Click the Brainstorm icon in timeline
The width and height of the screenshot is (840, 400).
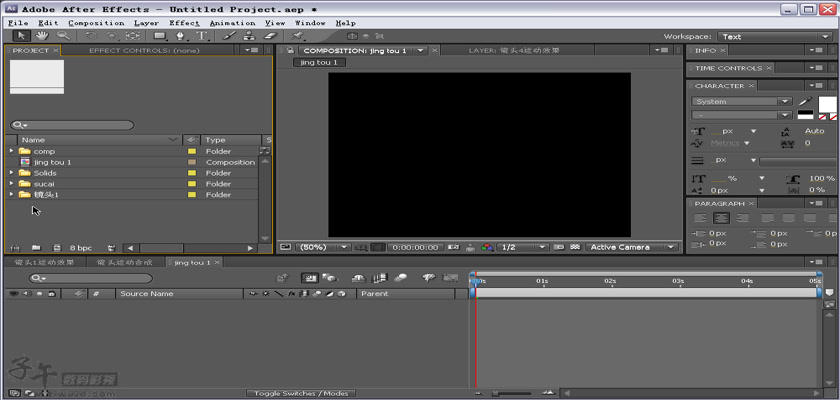428,278
